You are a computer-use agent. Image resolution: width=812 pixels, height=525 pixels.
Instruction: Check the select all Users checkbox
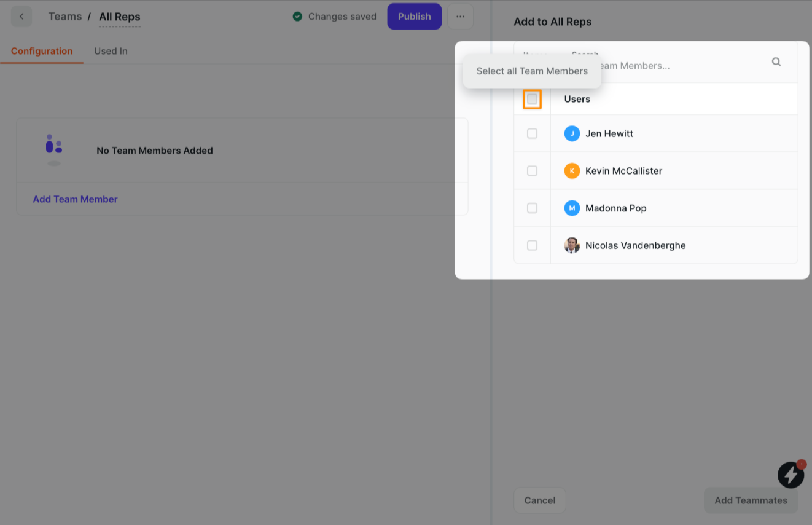click(x=532, y=99)
